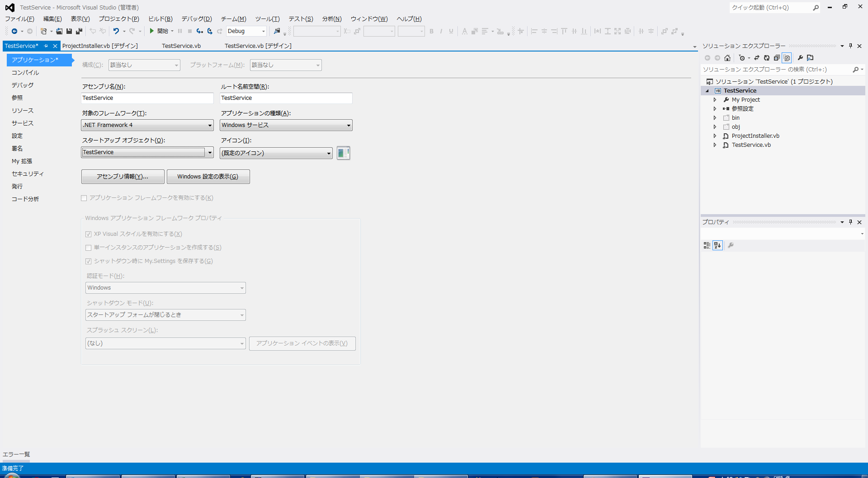Viewport: 868px width, 478px height.
Task: Expand the ProjectInstaller.vb tree node
Action: tap(715, 136)
